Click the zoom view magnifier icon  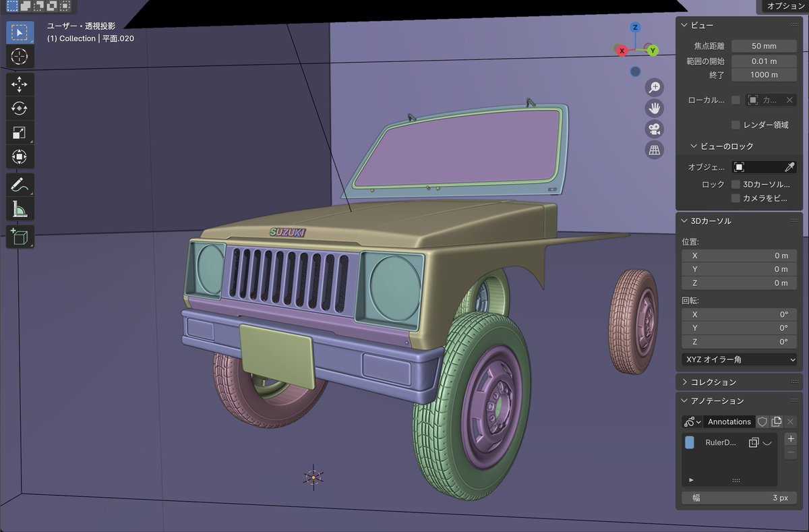[654, 87]
